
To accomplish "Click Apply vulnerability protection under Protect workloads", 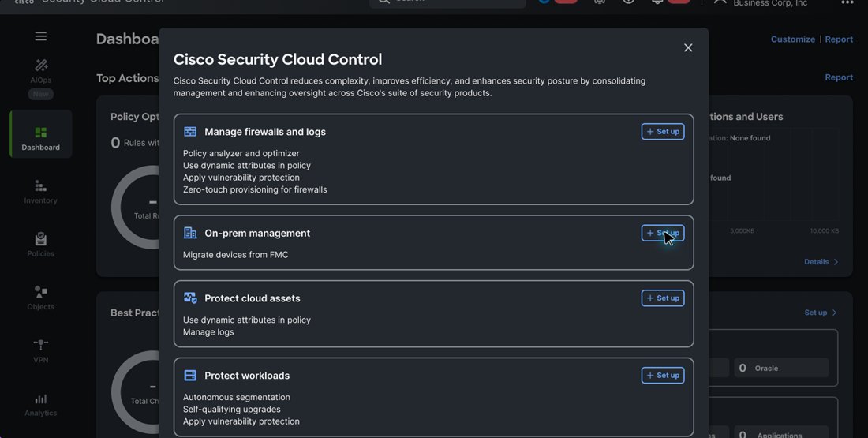I will [241, 421].
